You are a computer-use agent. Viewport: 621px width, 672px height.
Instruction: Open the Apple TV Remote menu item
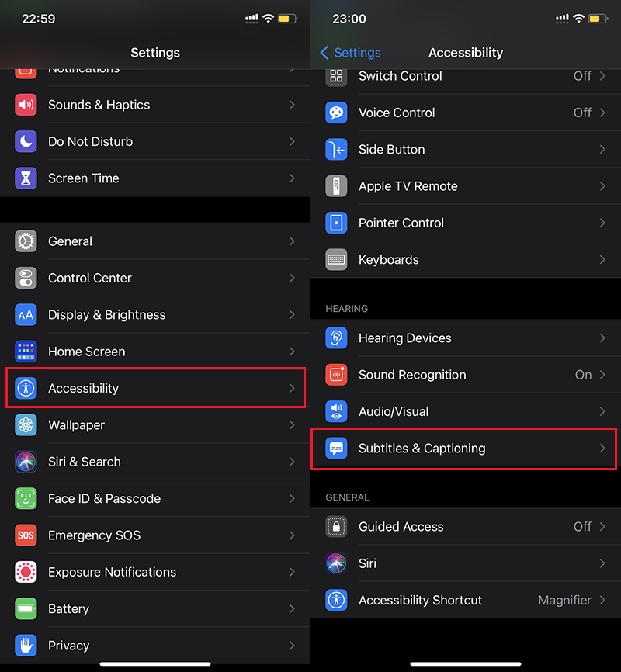pyautogui.click(x=466, y=186)
